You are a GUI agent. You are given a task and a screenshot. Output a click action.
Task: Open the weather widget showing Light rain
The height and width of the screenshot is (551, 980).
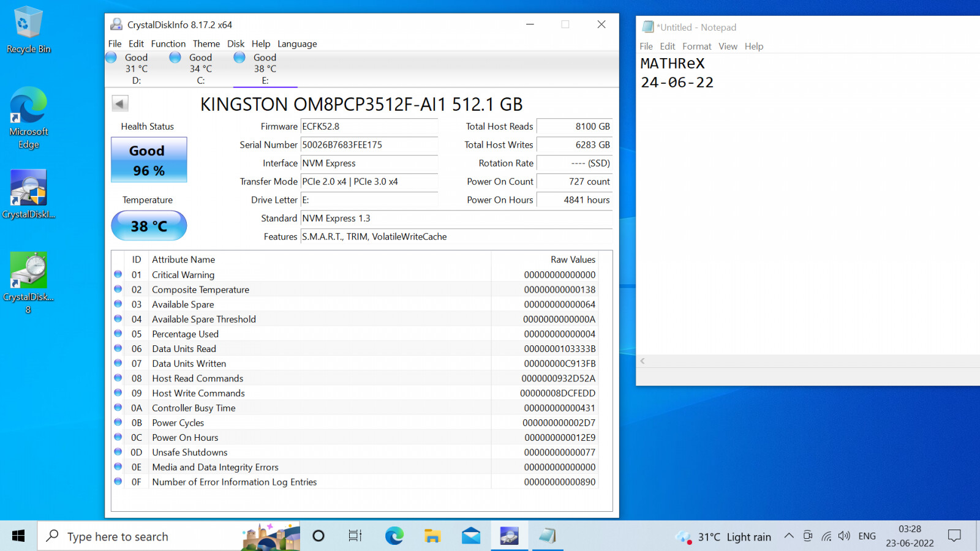pos(723,536)
